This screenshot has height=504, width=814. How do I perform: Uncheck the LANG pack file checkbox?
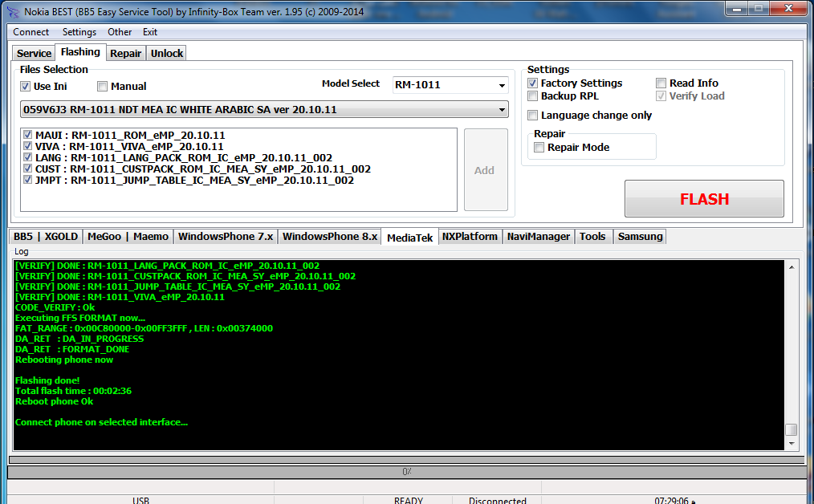[27, 157]
